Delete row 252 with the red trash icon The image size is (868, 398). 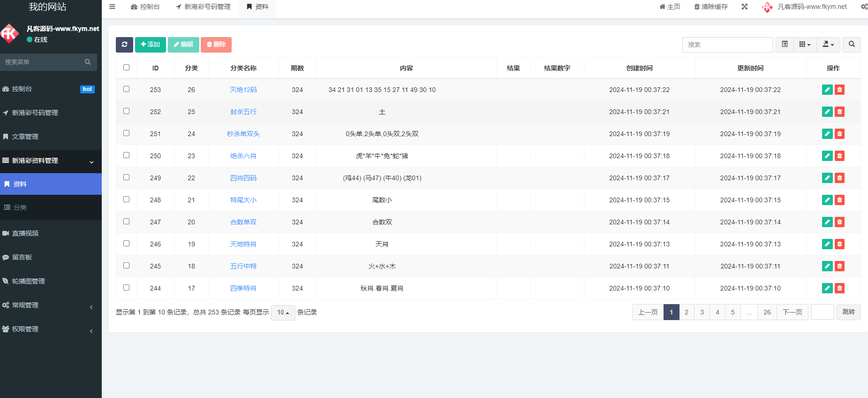pyautogui.click(x=839, y=112)
